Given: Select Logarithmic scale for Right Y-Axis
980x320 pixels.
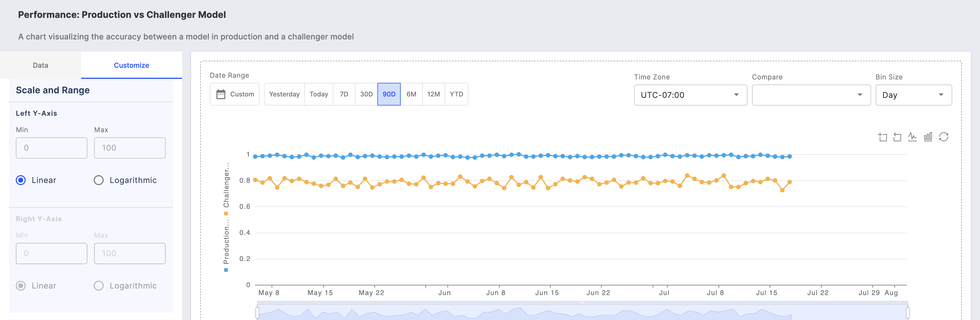Looking at the screenshot, I should point(98,286).
